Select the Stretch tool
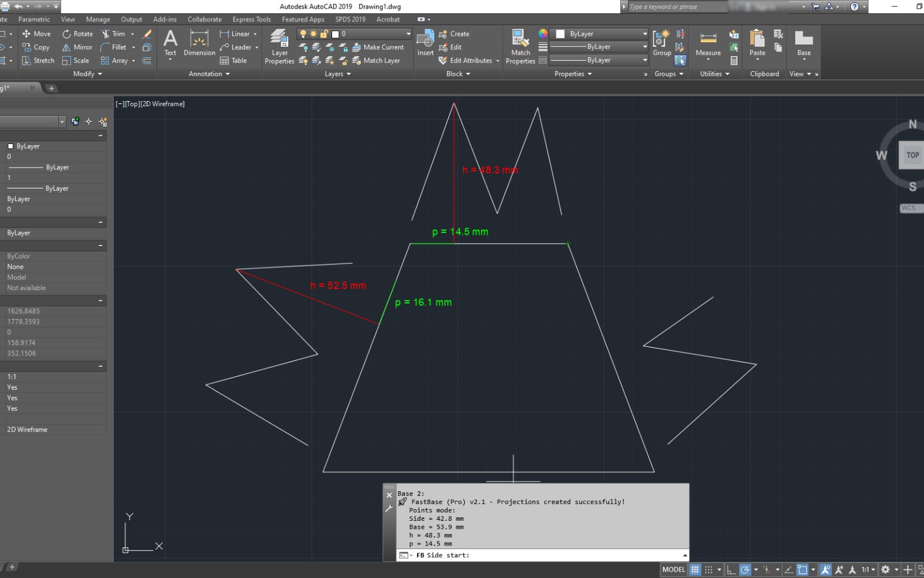Viewport: 924px width, 578px height. pyautogui.click(x=38, y=60)
